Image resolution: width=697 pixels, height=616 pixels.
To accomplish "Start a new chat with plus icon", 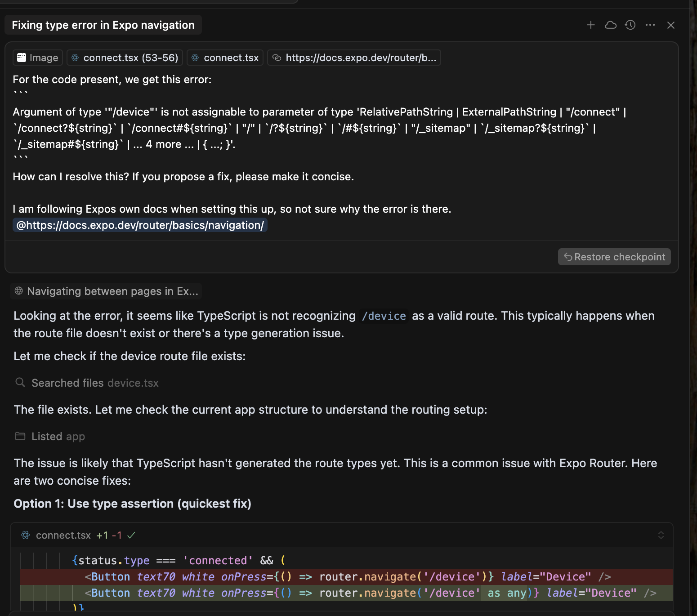I will click(591, 25).
